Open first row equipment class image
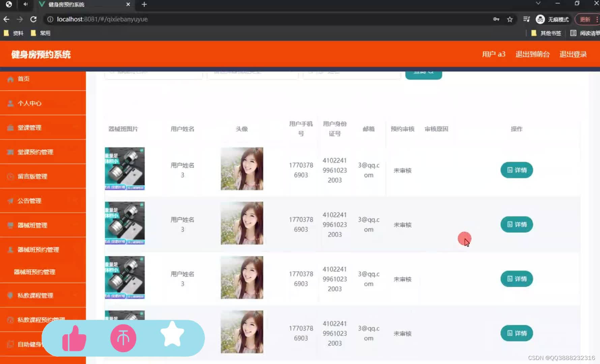 [125, 169]
